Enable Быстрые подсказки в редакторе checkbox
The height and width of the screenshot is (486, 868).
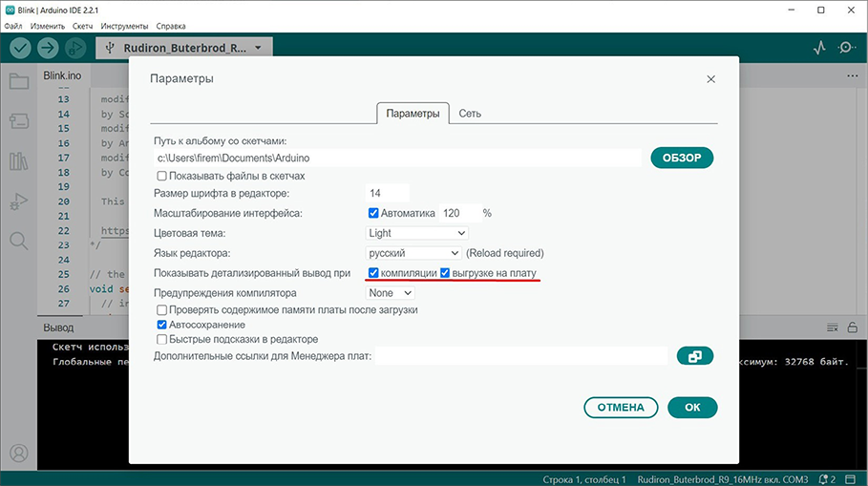[x=161, y=339]
